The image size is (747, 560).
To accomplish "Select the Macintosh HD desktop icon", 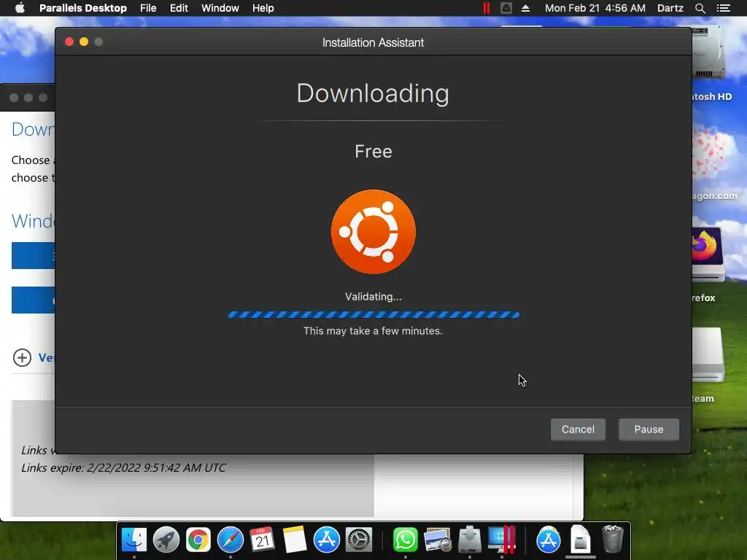I will click(x=710, y=52).
